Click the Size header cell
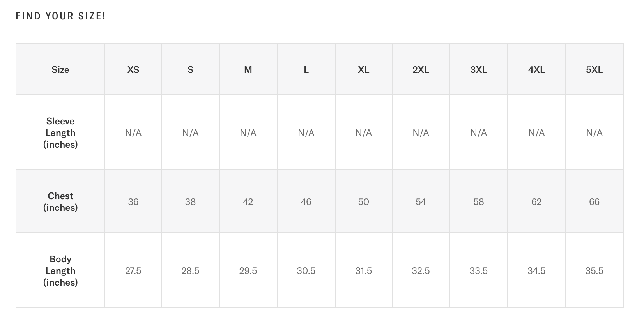Viewport: 644px width, 332px height. pos(60,70)
